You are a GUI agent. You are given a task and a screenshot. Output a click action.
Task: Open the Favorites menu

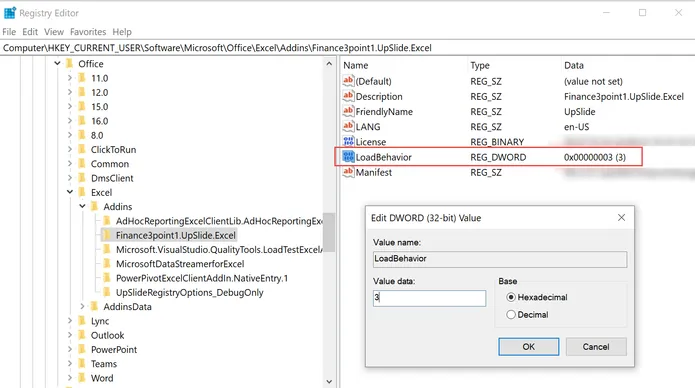click(88, 32)
